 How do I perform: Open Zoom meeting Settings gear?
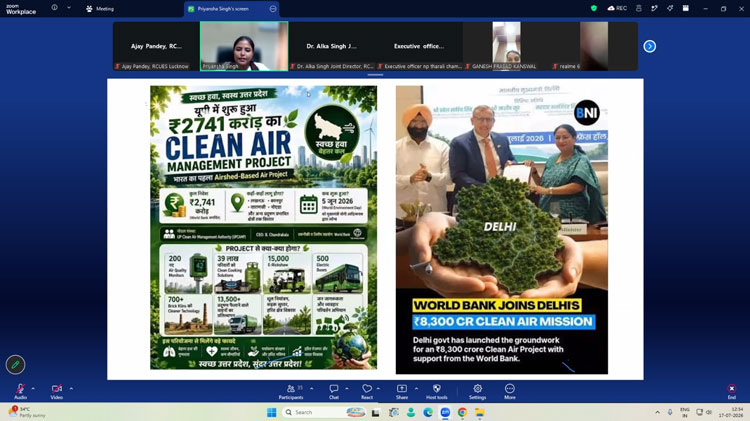pos(477,391)
